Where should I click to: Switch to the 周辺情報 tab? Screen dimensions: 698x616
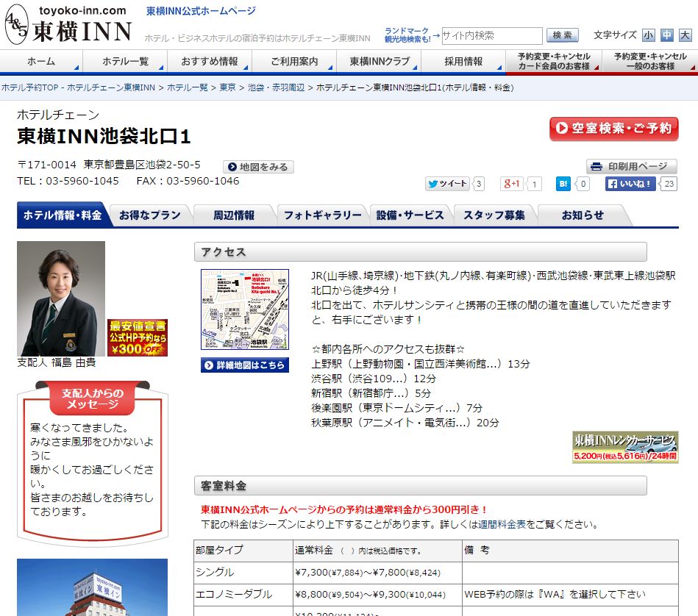click(x=234, y=215)
